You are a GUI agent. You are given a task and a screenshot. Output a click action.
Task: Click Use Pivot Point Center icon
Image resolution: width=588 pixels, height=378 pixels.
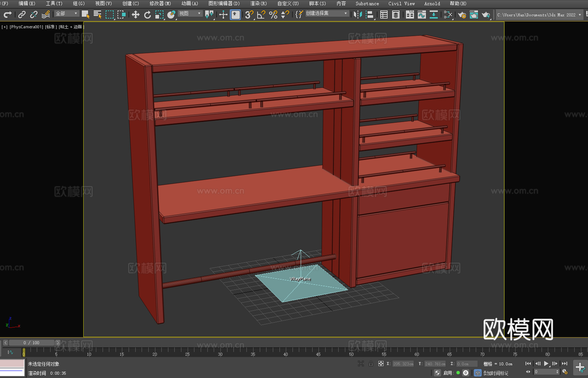click(209, 14)
